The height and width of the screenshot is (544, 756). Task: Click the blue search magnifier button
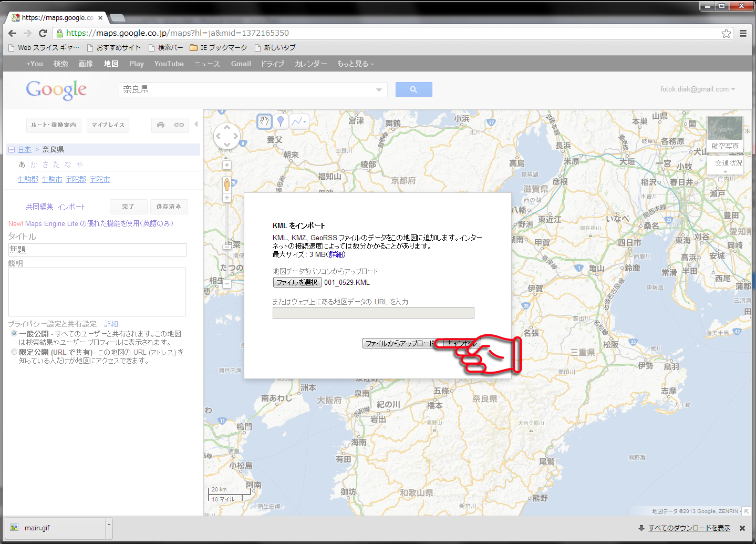click(x=413, y=89)
